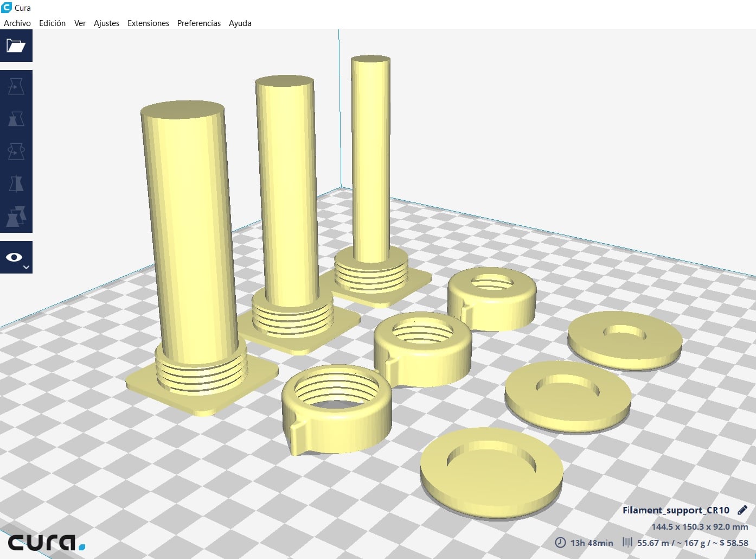The height and width of the screenshot is (559, 756).
Task: Open the Ajustes menu
Action: pyautogui.click(x=106, y=23)
